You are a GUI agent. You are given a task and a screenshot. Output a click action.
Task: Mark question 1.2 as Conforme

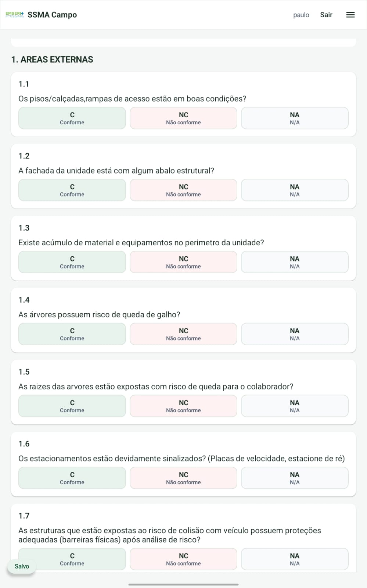pos(72,190)
